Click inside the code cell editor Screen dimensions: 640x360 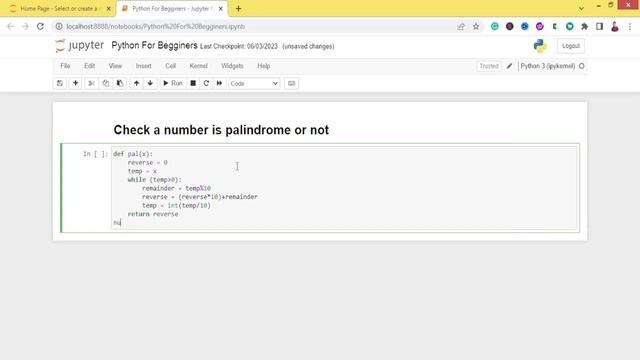click(x=344, y=188)
